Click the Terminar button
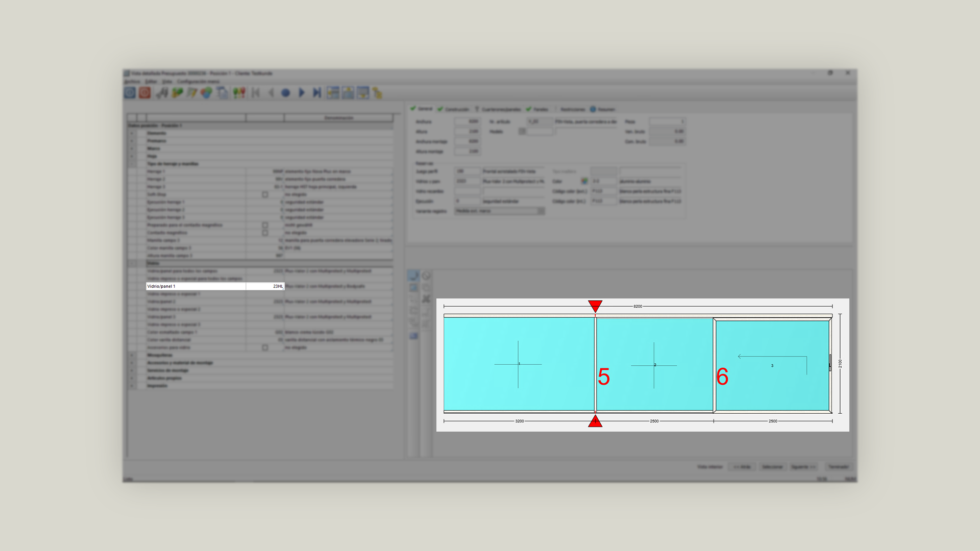Viewport: 980px width, 551px height. click(x=838, y=467)
